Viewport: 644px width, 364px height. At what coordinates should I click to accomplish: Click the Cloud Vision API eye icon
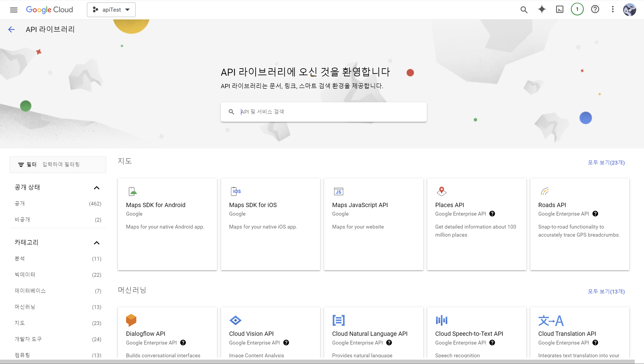point(235,320)
